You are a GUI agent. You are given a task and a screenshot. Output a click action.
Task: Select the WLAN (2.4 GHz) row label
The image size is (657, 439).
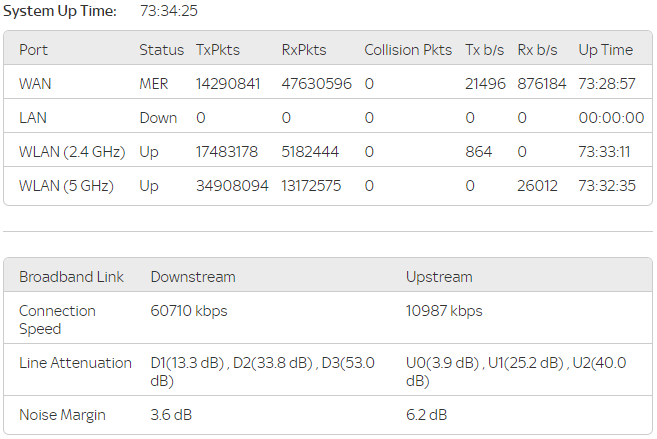coord(71,152)
